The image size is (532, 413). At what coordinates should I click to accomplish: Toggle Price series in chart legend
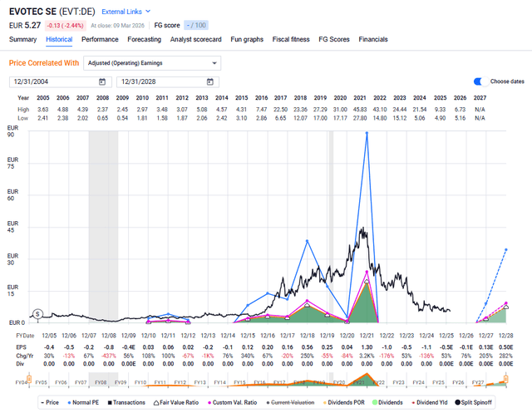50,402
